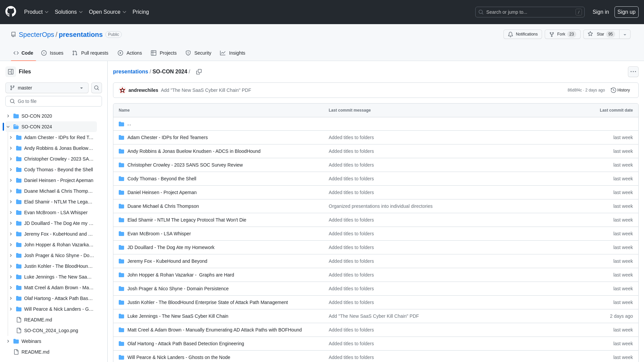644x362 pixels.
Task: Star the presentations repository
Action: 601,34
